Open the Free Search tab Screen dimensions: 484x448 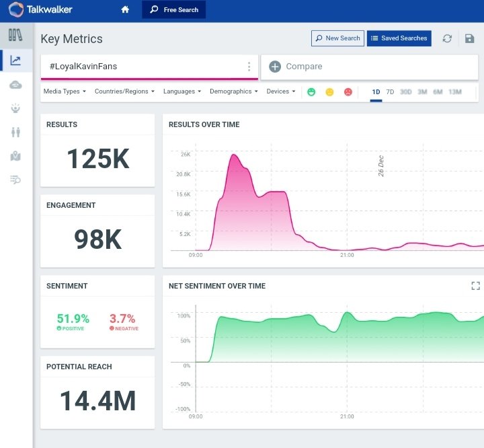pos(174,9)
